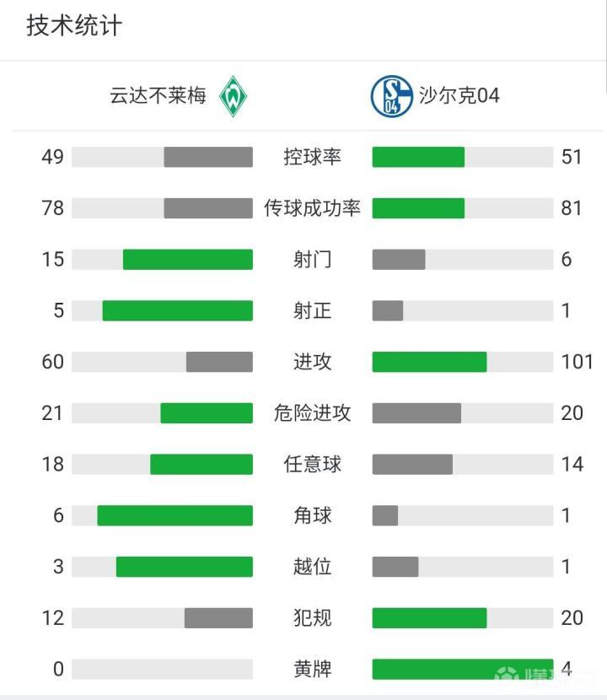This screenshot has width=607, height=700.
Task: Click Bremen's green 危险进攻 bar
Action: coord(207,413)
